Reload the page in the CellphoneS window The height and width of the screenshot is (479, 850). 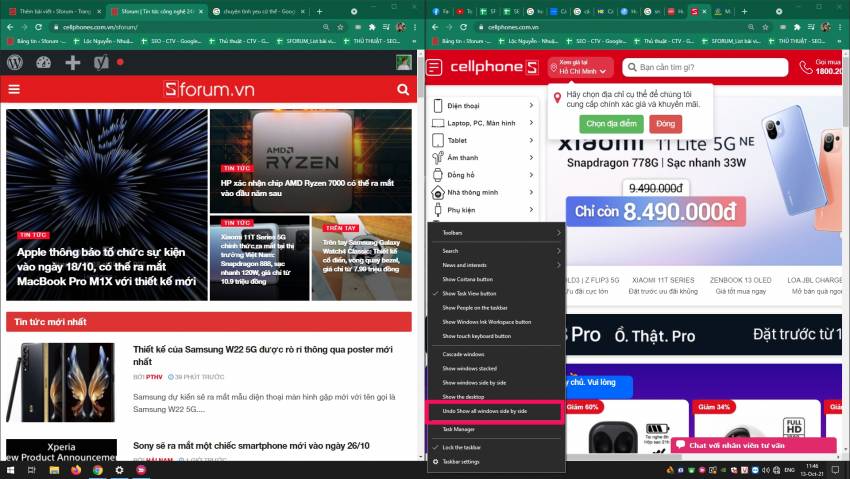click(463, 27)
